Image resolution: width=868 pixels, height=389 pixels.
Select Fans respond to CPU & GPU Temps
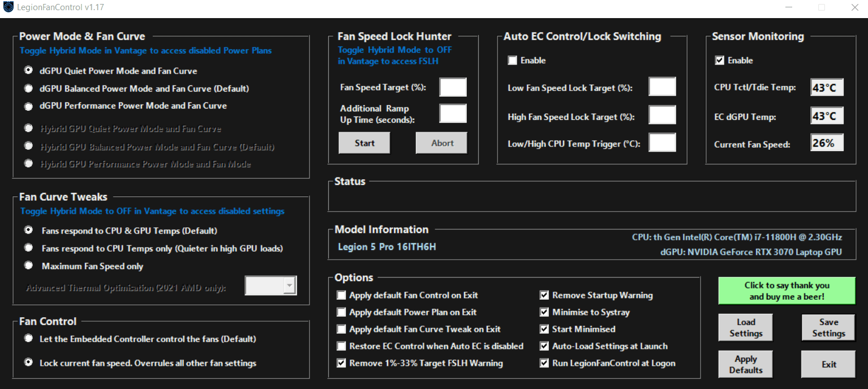(28, 230)
